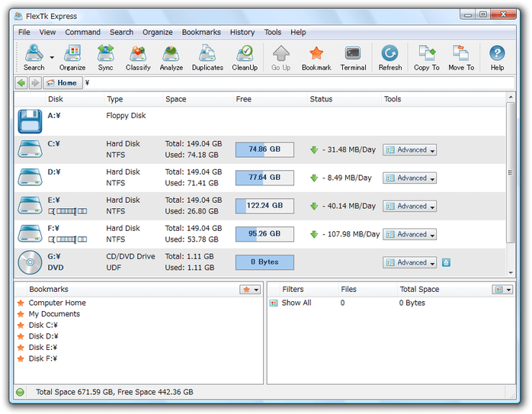
Task: Sort by the Disk column header
Action: [x=74, y=99]
